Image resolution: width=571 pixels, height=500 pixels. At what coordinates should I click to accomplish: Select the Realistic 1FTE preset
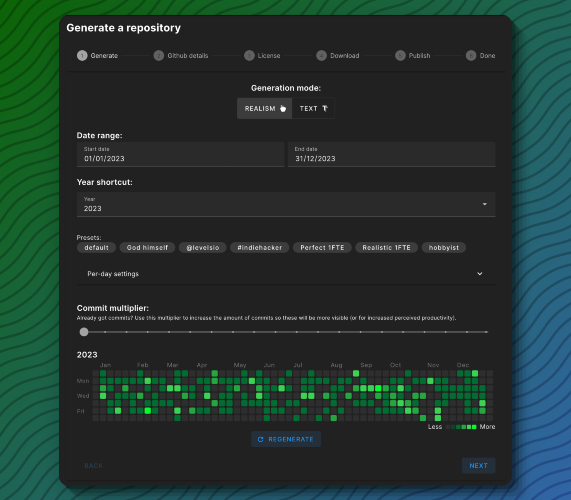tap(386, 248)
